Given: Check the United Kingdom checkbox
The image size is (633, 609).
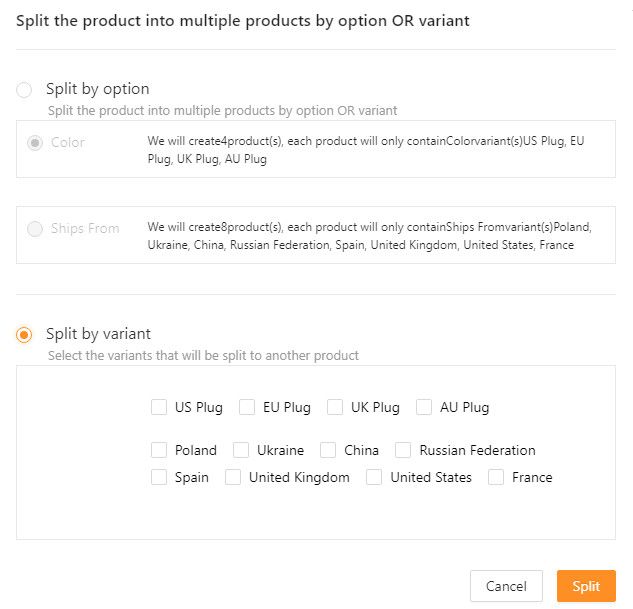Looking at the screenshot, I should [233, 477].
